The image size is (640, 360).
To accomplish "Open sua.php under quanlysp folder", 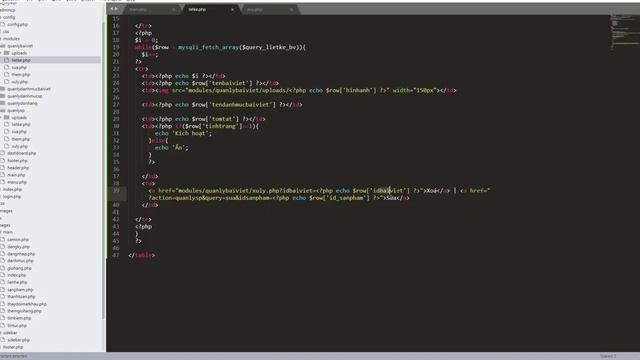I will [x=19, y=132].
